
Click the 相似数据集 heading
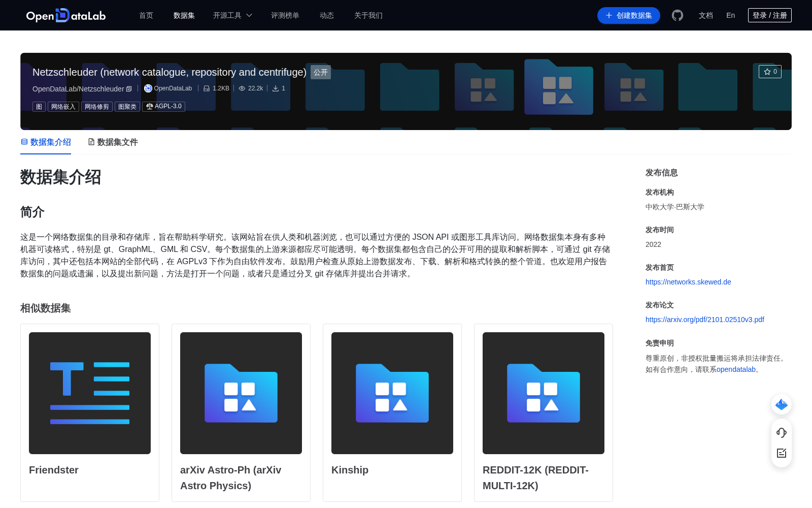(46, 308)
